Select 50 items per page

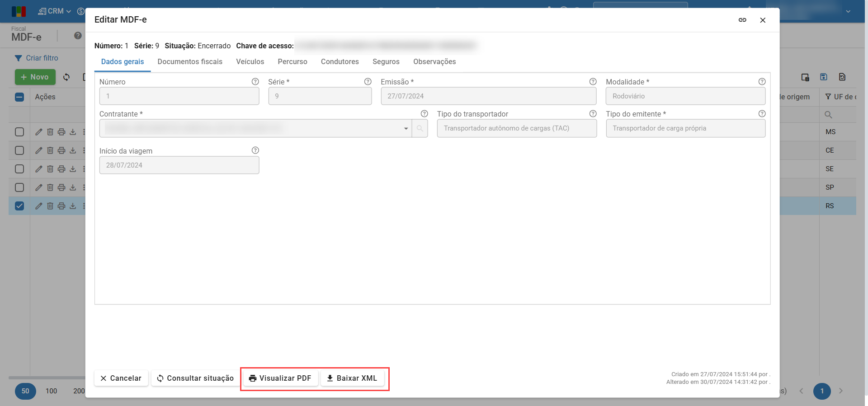(25, 391)
